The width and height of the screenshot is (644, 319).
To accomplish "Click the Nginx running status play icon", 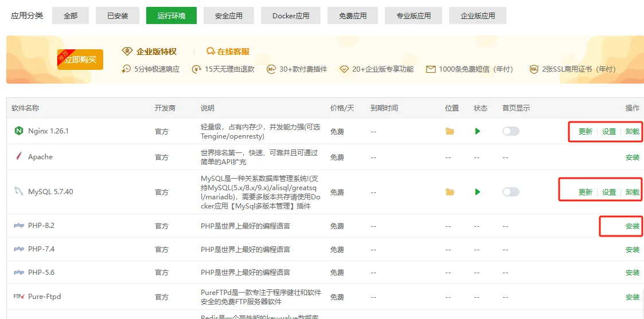I will [477, 131].
